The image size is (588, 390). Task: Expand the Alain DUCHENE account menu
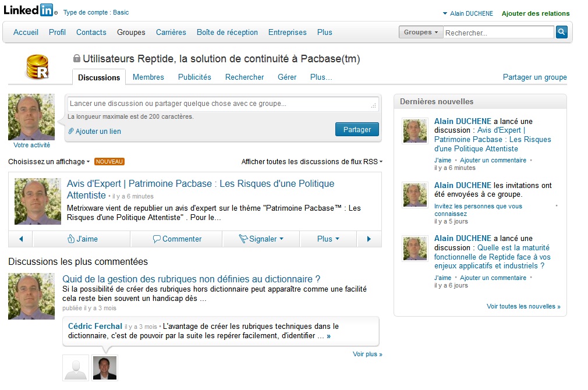coord(467,13)
